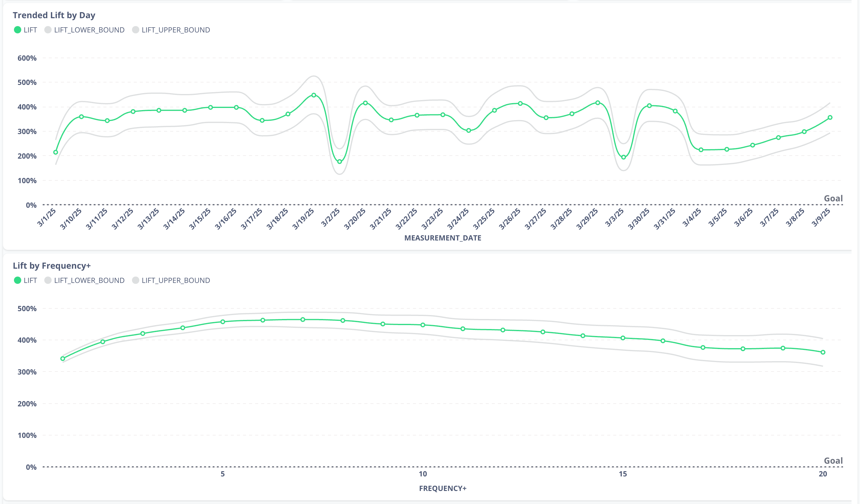Click the Trended Lift by Day title
This screenshot has height=504, width=860.
[54, 15]
